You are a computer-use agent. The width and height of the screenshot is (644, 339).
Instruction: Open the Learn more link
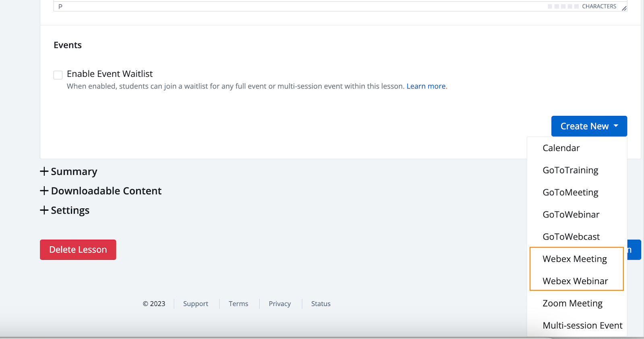[x=426, y=86]
